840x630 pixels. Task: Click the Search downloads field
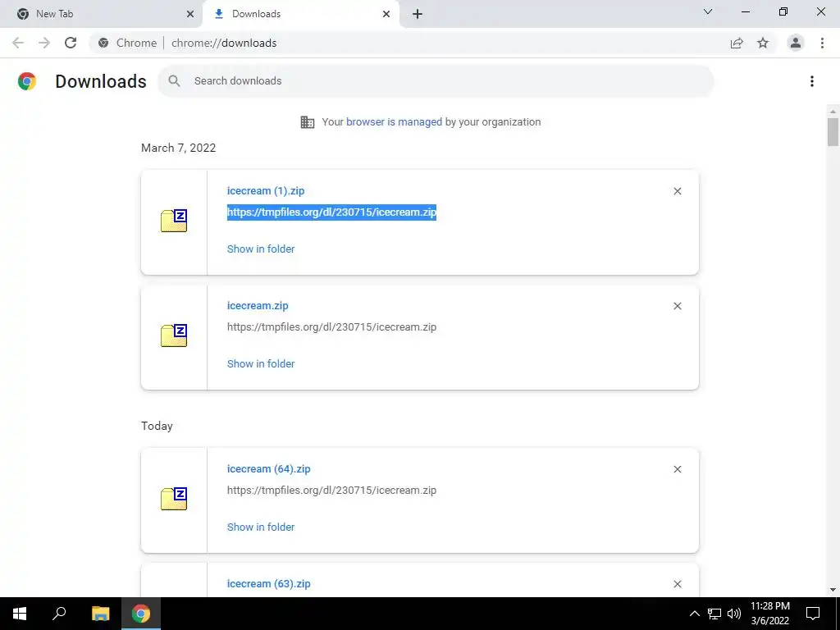pyautogui.click(x=436, y=81)
